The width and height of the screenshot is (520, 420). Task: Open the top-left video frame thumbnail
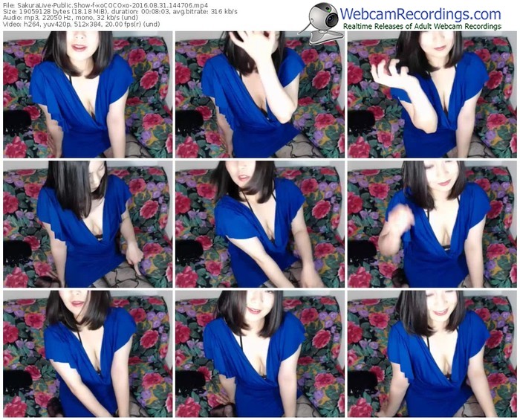88,94
